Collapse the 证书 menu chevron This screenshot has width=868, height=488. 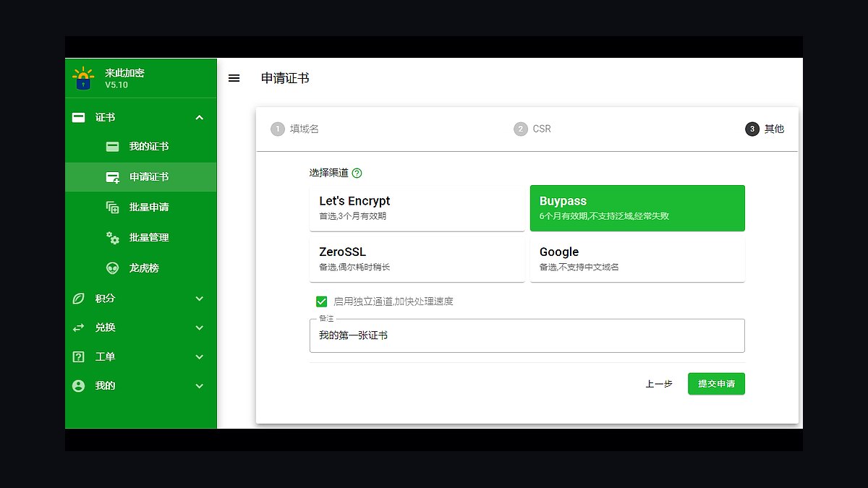pyautogui.click(x=200, y=117)
